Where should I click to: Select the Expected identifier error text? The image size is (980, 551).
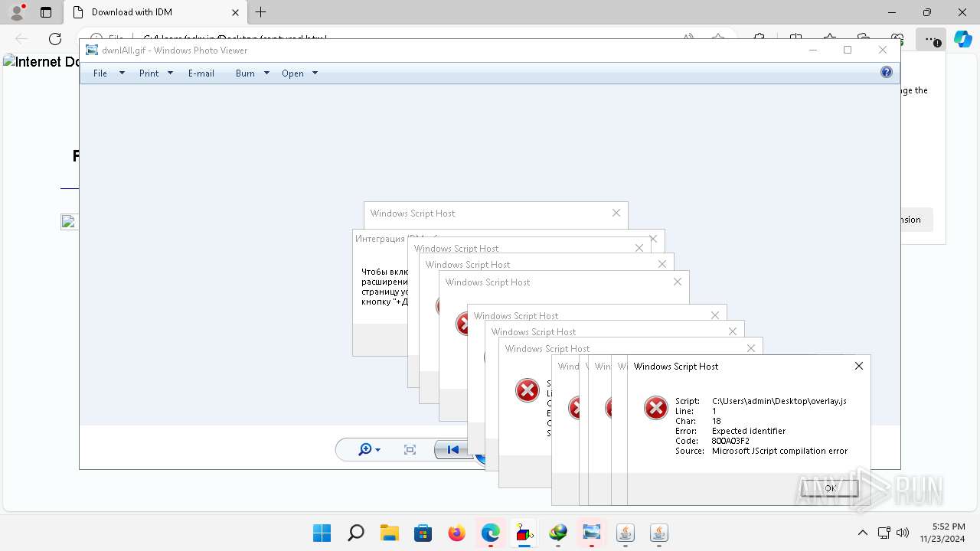749,431
